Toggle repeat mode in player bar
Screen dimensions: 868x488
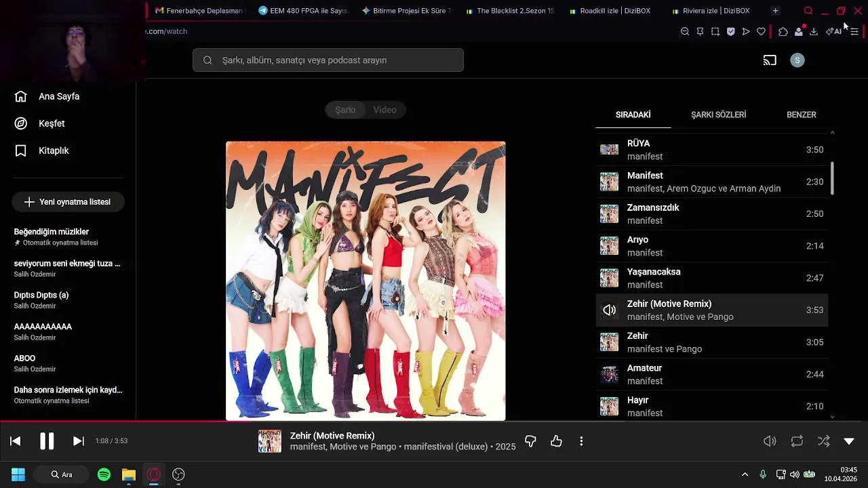point(797,441)
